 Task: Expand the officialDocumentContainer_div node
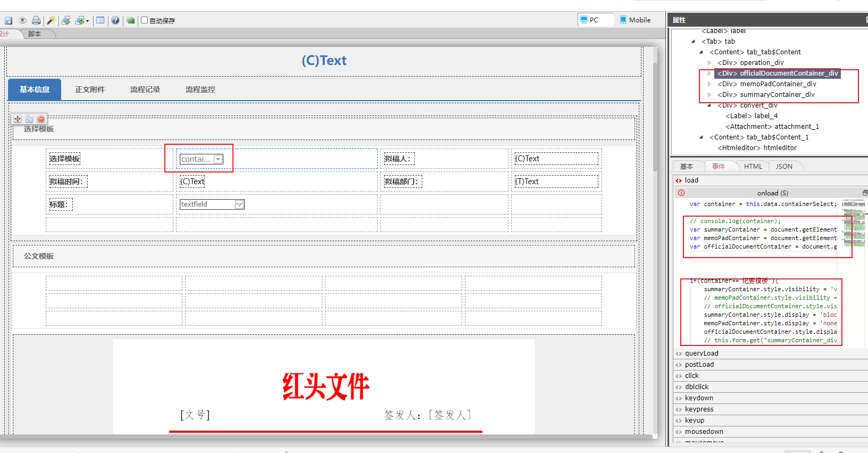(x=709, y=73)
